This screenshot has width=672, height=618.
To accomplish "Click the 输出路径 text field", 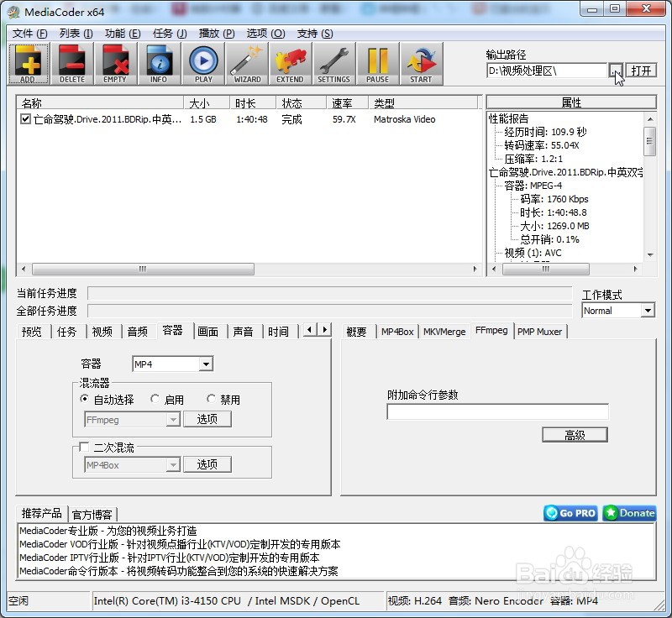I will [x=547, y=71].
